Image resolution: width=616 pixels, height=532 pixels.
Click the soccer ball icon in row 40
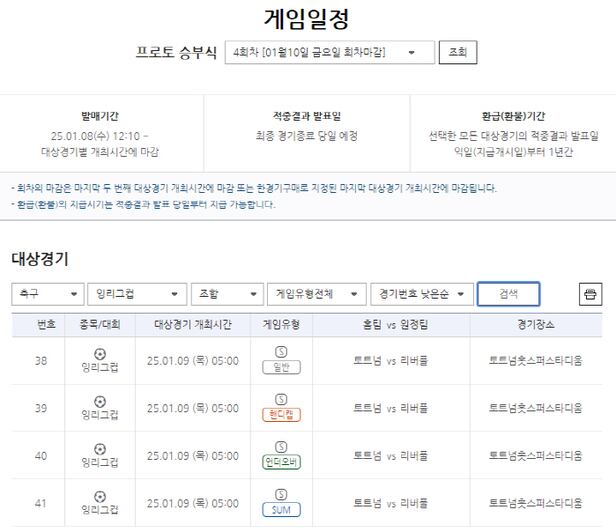(x=99, y=449)
